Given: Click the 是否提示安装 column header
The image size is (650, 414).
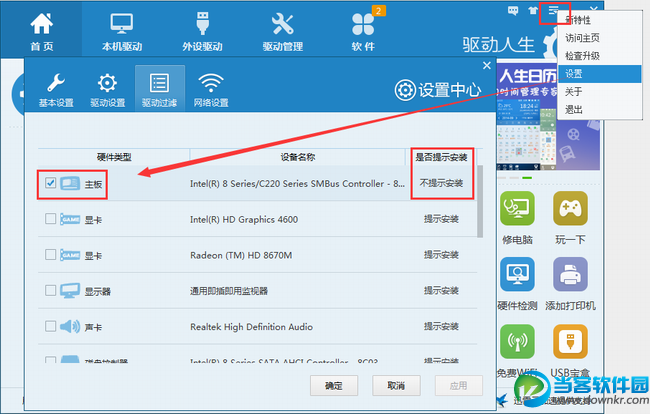Looking at the screenshot, I should coord(441,157).
